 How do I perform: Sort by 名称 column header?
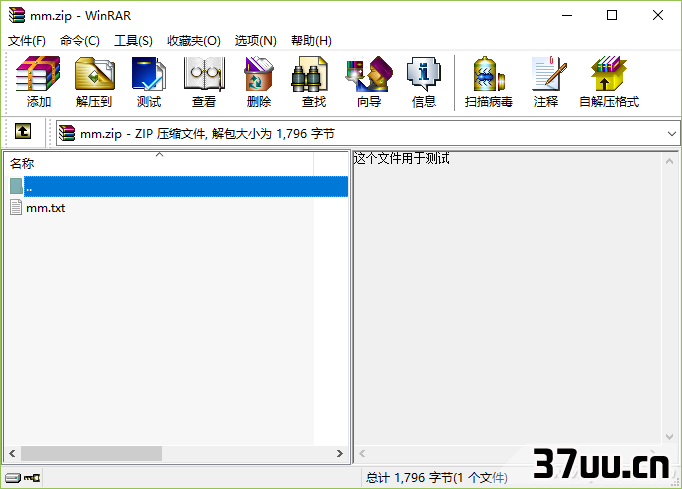[x=159, y=163]
